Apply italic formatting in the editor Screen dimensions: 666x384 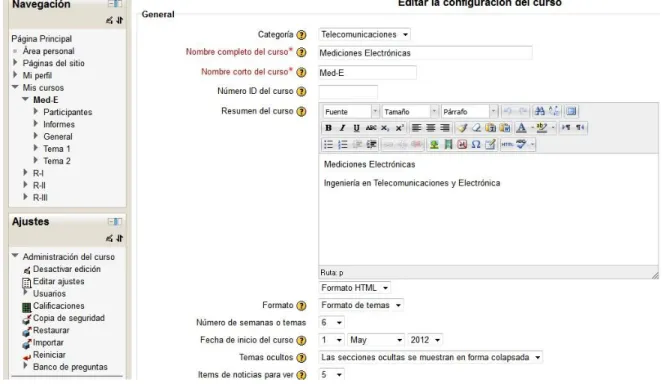pyautogui.click(x=342, y=128)
